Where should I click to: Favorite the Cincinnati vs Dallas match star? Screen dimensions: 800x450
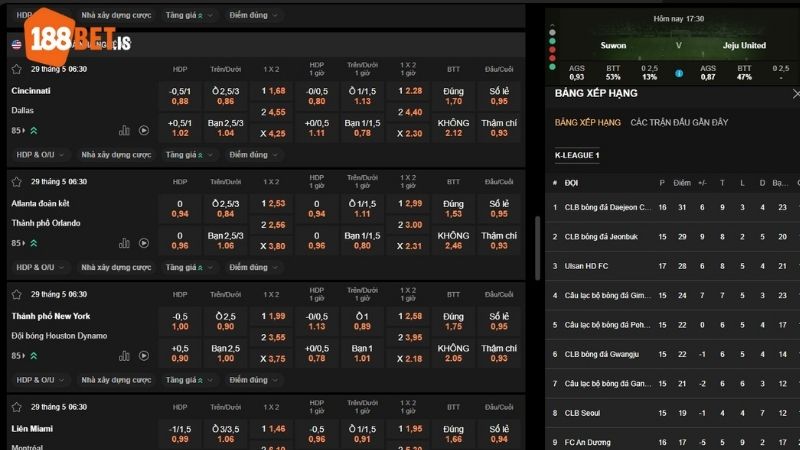pos(16,69)
